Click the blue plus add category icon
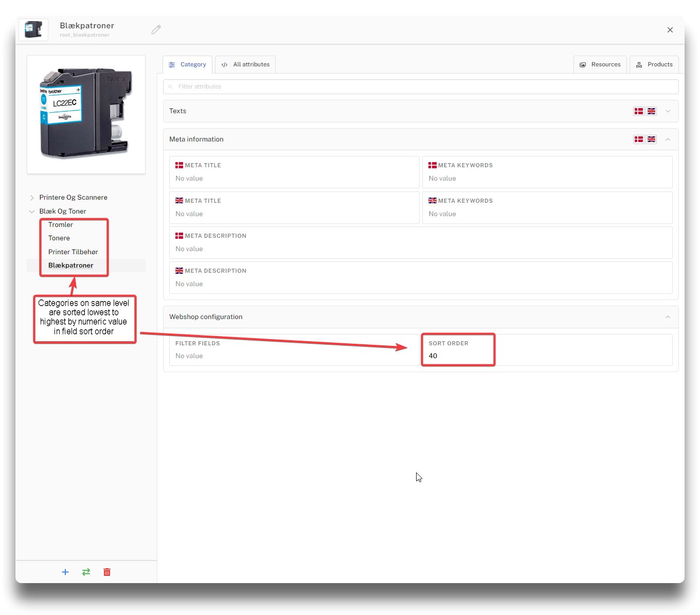Image resolution: width=700 pixels, height=615 pixels. 65,572
